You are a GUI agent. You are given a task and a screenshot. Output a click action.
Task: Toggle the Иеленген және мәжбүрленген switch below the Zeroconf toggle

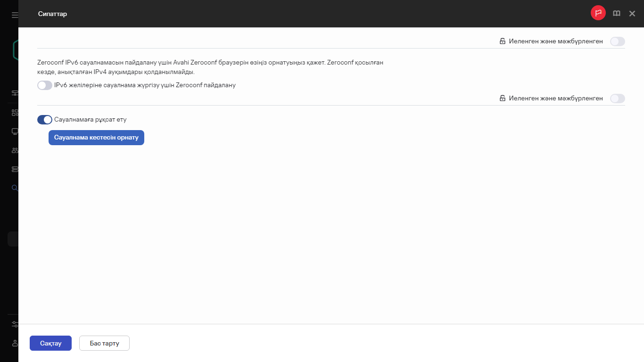click(617, 99)
